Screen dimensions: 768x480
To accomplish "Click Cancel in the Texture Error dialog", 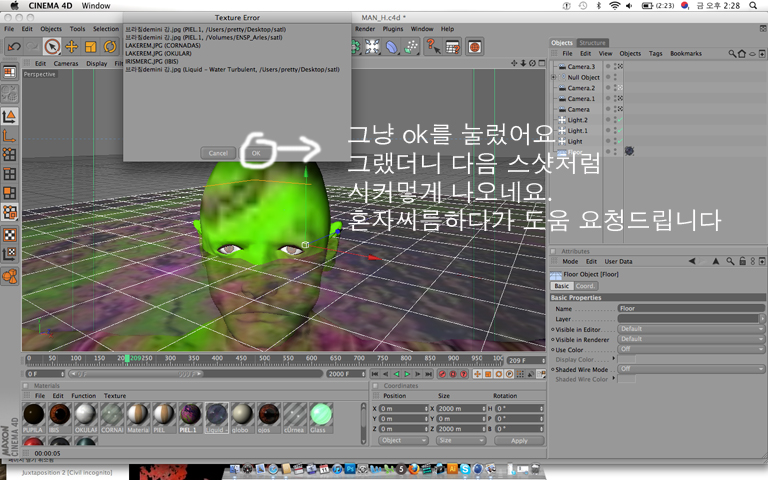I will coord(218,153).
